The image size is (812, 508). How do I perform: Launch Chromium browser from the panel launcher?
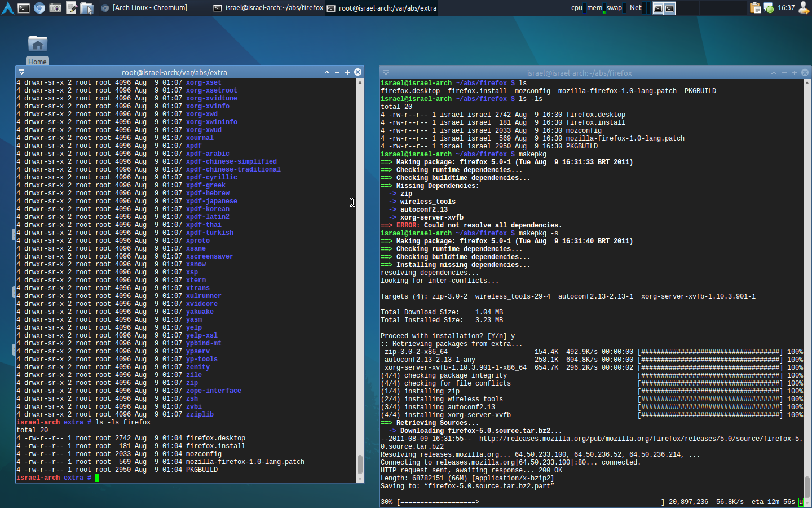[x=39, y=8]
